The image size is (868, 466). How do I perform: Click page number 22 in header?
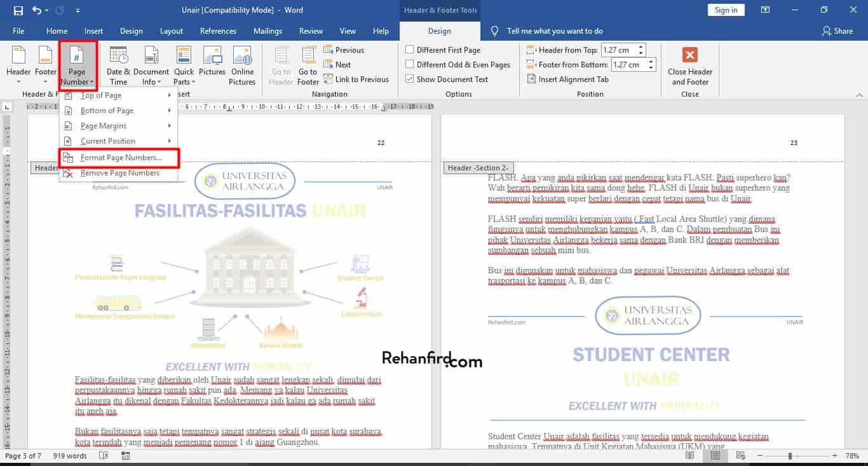pos(381,143)
